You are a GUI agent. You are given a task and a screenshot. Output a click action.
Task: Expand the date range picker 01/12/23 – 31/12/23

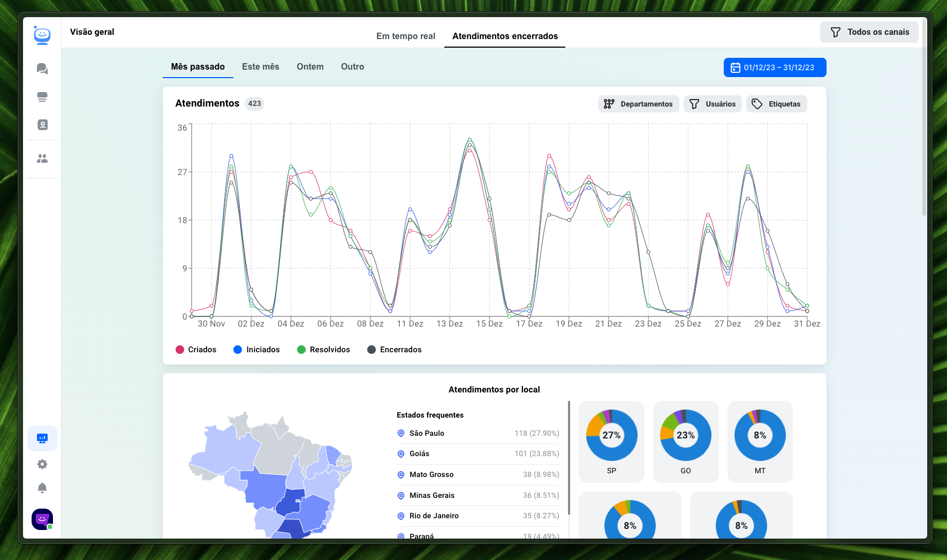click(775, 67)
